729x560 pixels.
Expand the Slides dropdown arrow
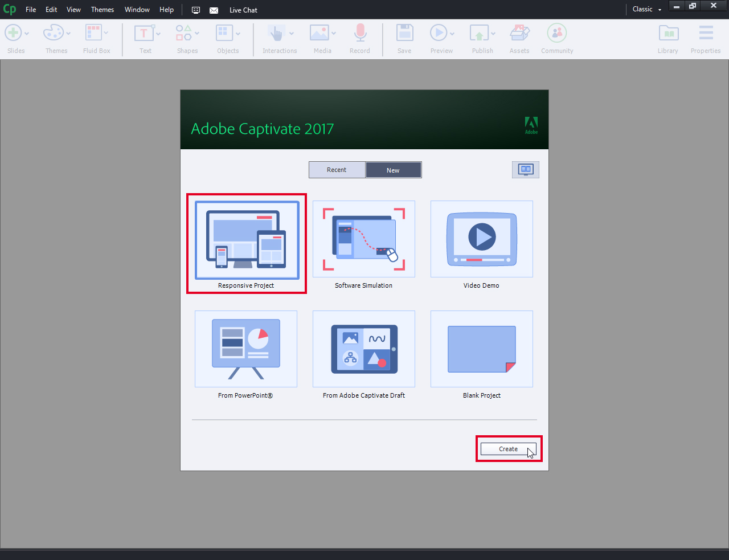point(27,33)
